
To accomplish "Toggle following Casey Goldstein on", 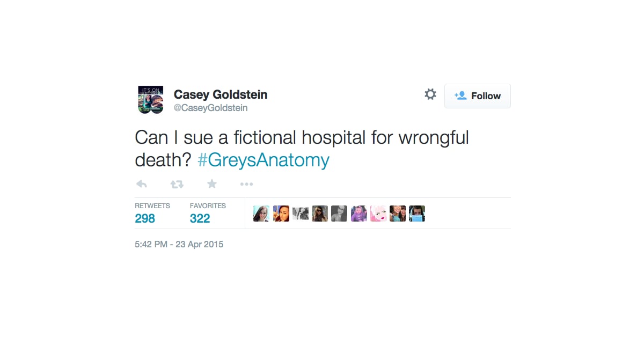I will pyautogui.click(x=477, y=96).
